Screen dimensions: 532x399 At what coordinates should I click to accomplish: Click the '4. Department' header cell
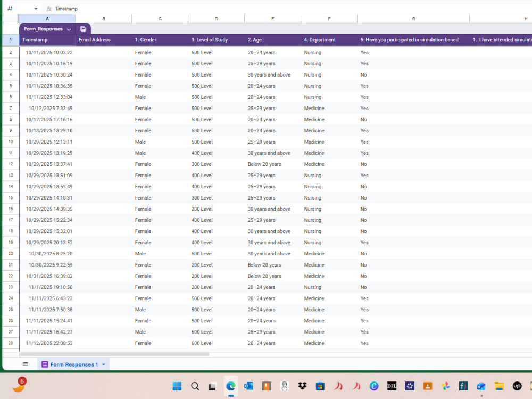329,40
